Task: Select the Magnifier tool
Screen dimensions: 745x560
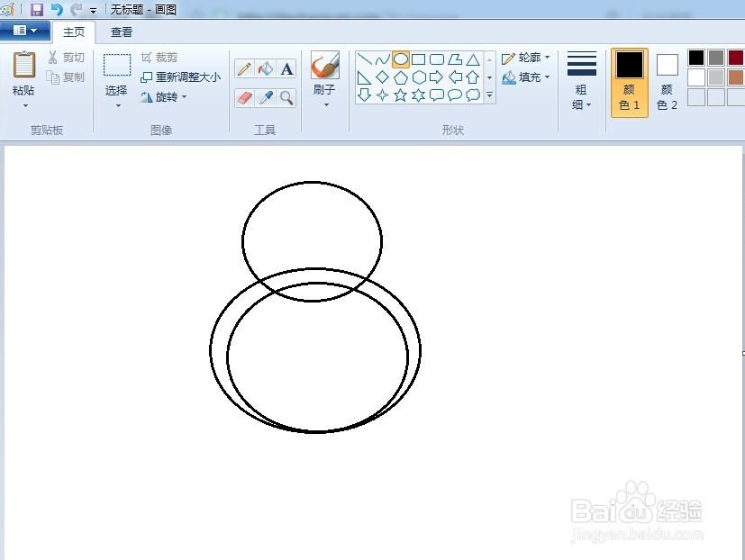Action: click(286, 98)
